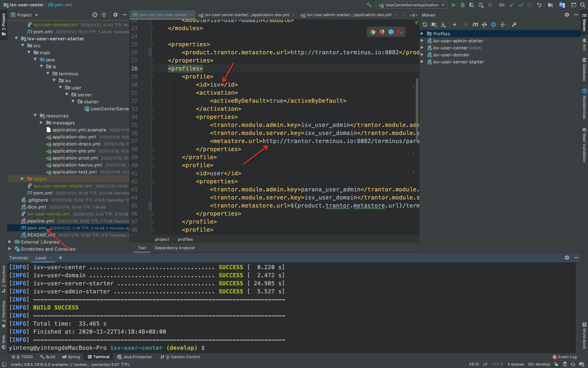Open Search Everywhere magnifier icon
Screen dimensions: 588x368
[583, 5]
